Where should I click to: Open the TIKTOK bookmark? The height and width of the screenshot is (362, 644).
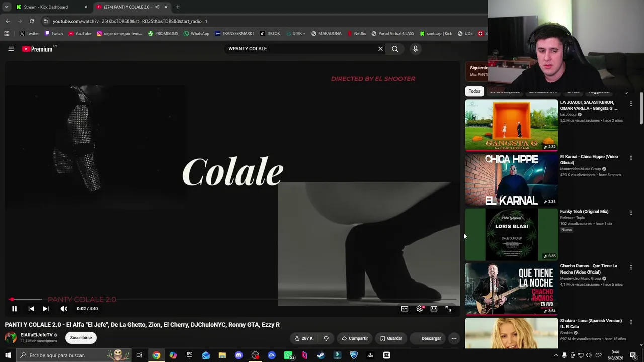(270, 34)
